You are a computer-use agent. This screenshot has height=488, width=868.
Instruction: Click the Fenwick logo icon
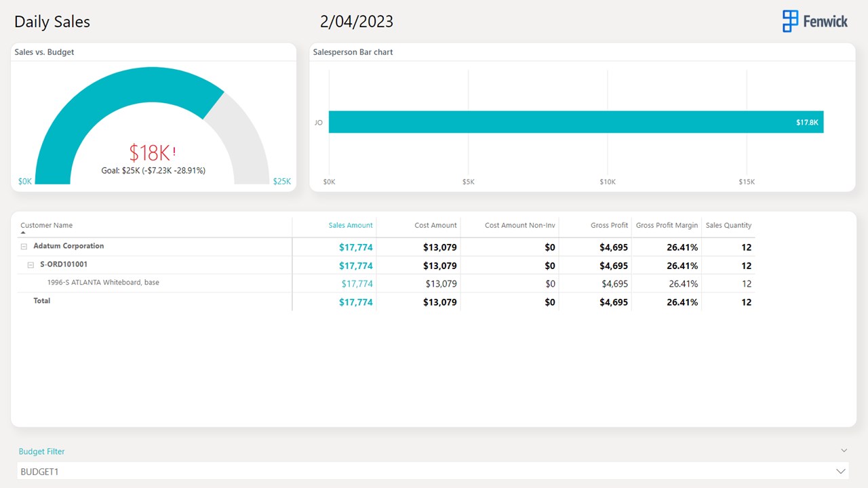tap(790, 21)
